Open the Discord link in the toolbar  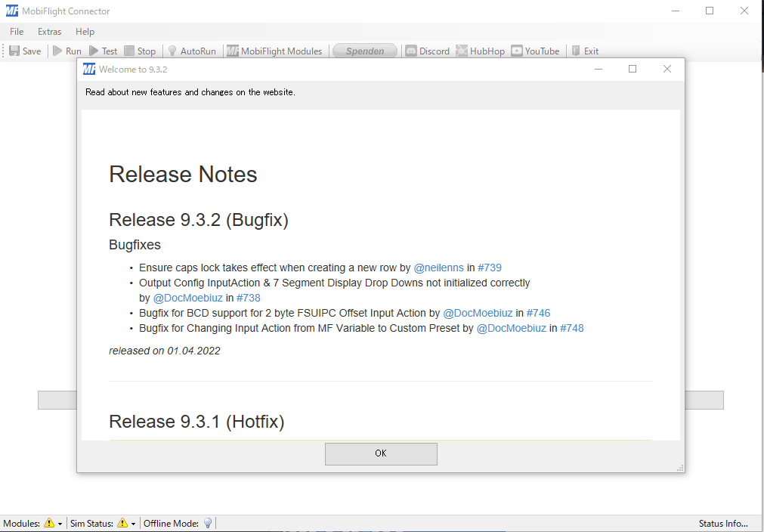click(x=427, y=51)
